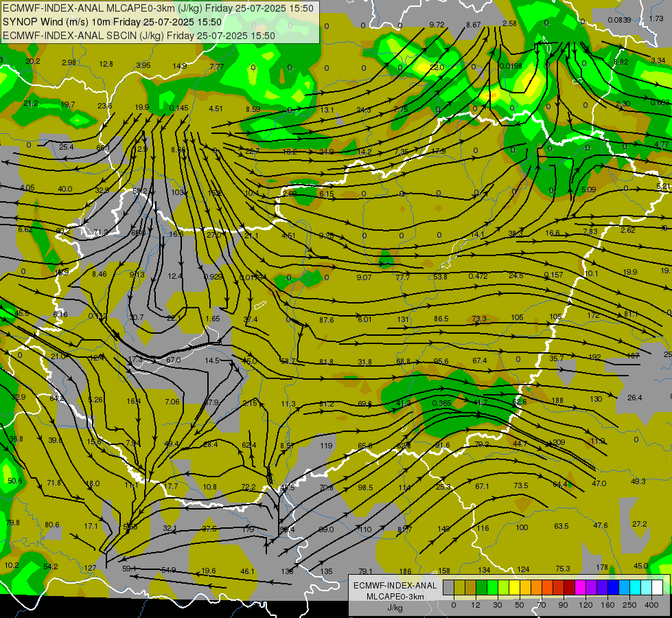
Task: Click the ECMWF-INDEX-ANAL legend title
Action: tap(395, 586)
